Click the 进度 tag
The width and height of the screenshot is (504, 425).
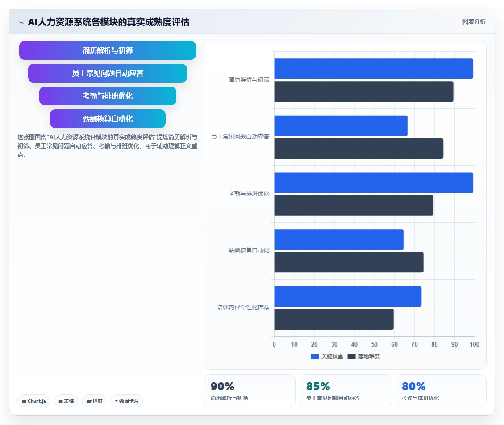94,401
